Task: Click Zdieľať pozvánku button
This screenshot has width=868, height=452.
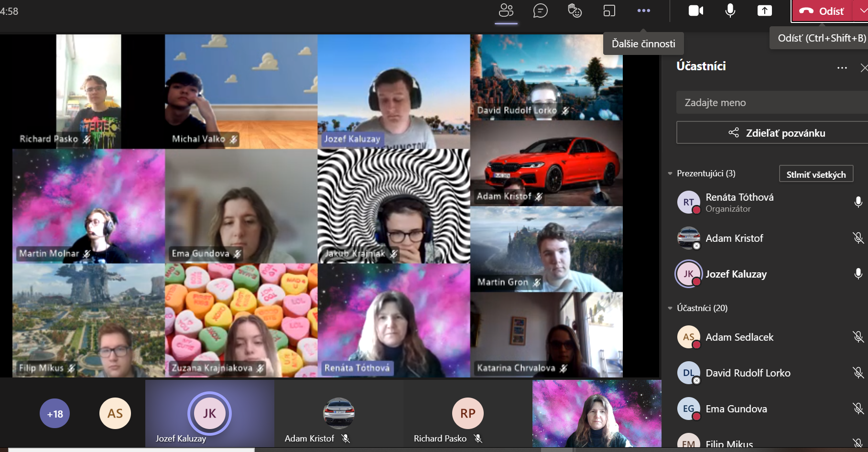Action: tap(772, 133)
